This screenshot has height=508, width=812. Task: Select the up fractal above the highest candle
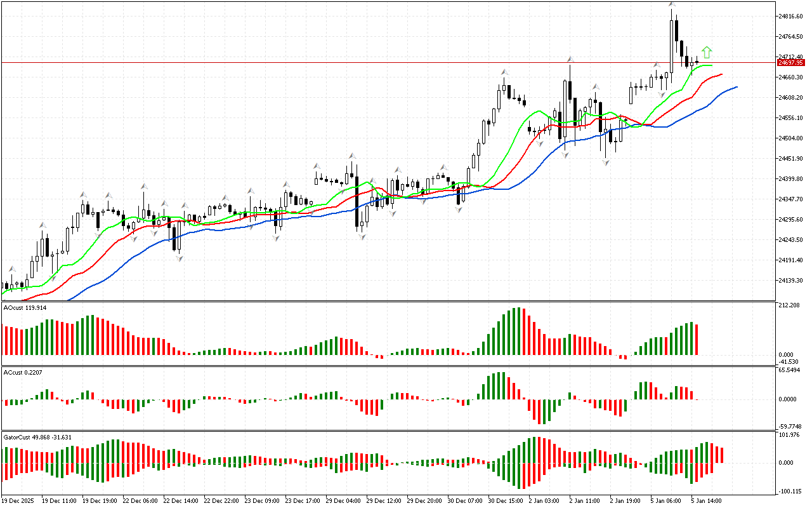[672, 5]
